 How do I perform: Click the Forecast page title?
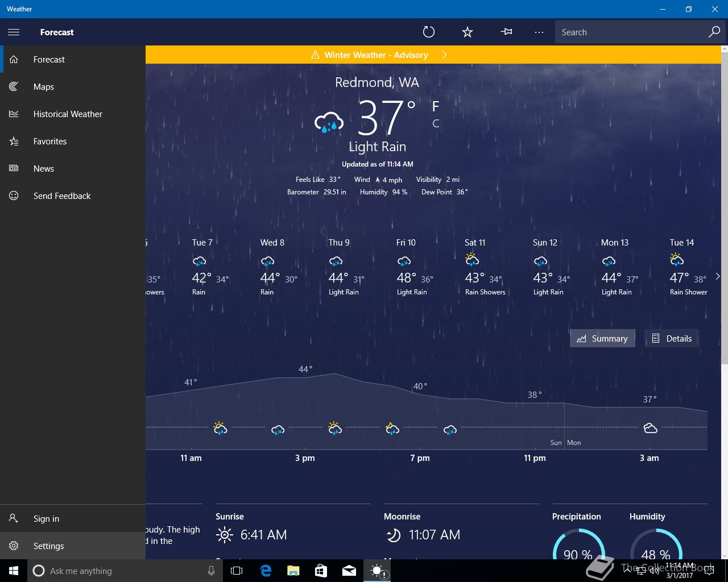click(57, 32)
